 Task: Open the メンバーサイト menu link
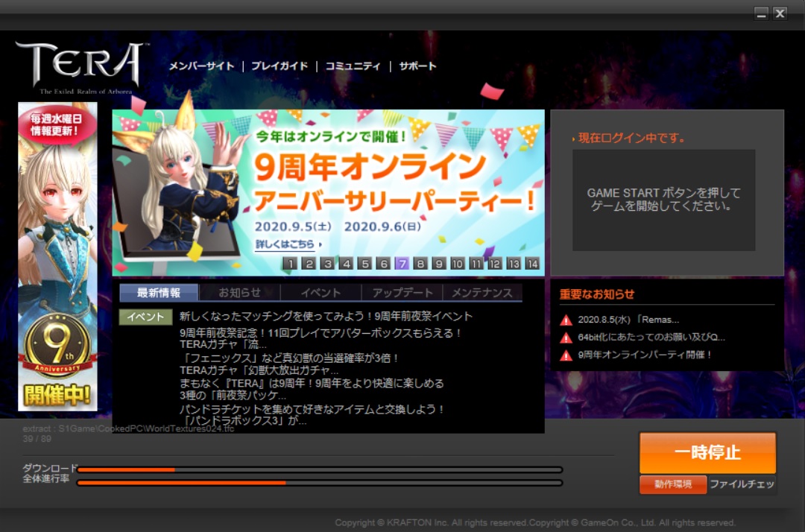(201, 66)
